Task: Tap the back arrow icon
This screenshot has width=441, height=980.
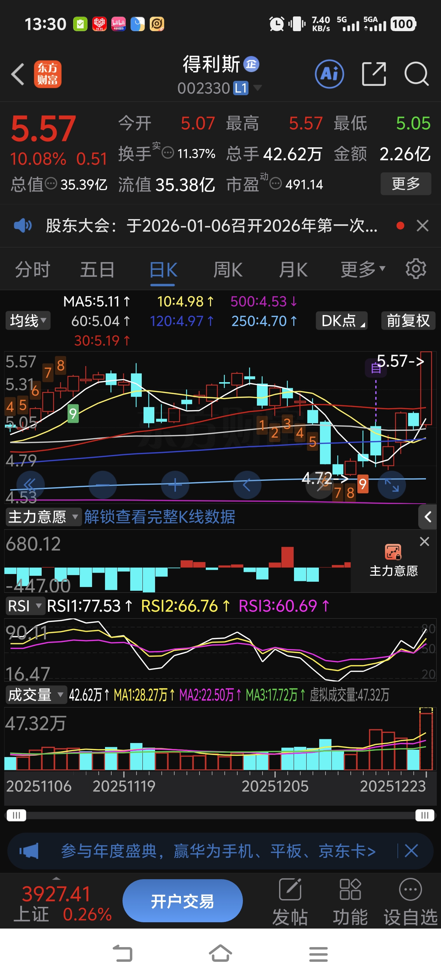Action: click(x=18, y=74)
